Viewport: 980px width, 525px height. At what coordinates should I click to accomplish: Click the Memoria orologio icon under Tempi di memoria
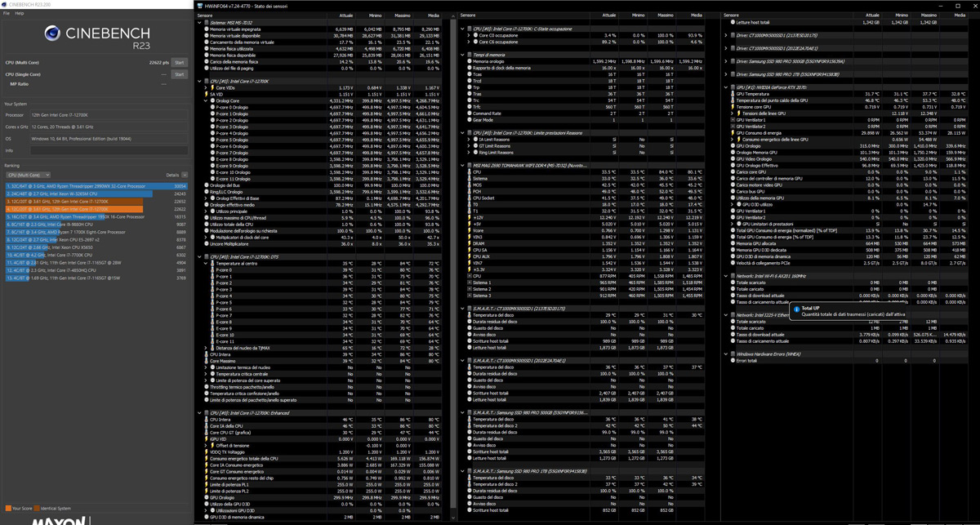click(470, 61)
